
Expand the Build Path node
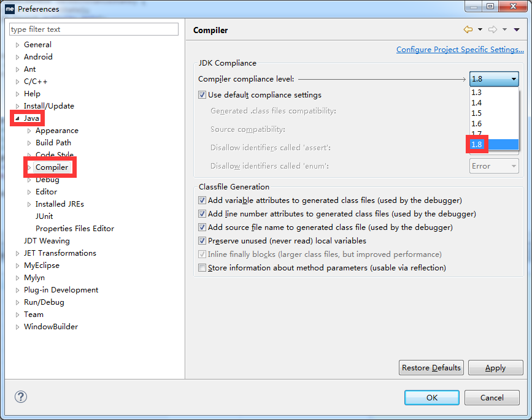(x=29, y=143)
